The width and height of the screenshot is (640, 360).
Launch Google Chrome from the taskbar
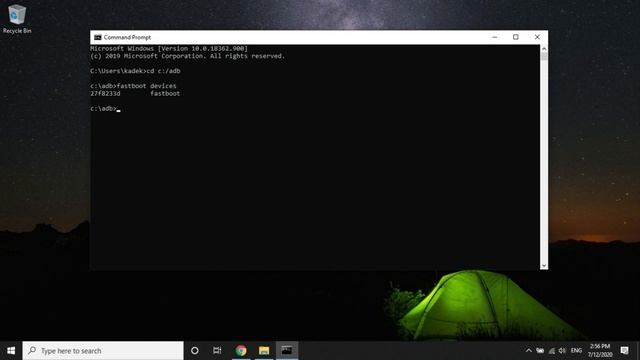point(241,351)
